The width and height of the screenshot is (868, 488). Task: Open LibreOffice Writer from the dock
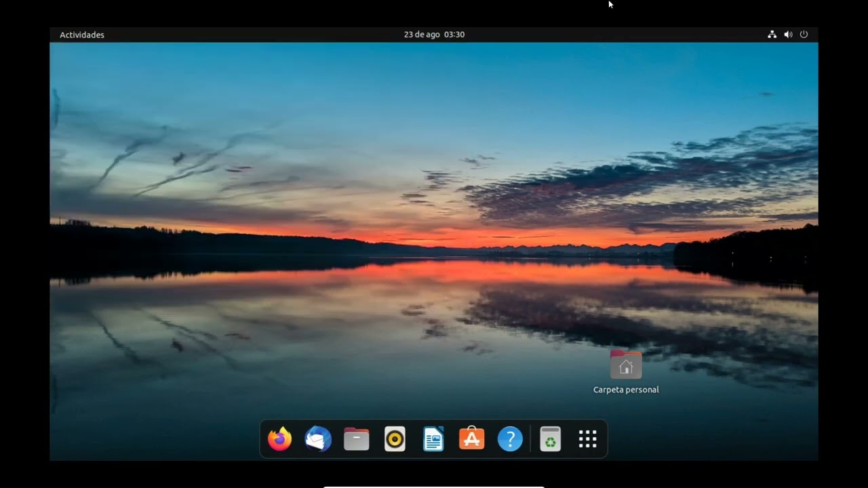(433, 439)
